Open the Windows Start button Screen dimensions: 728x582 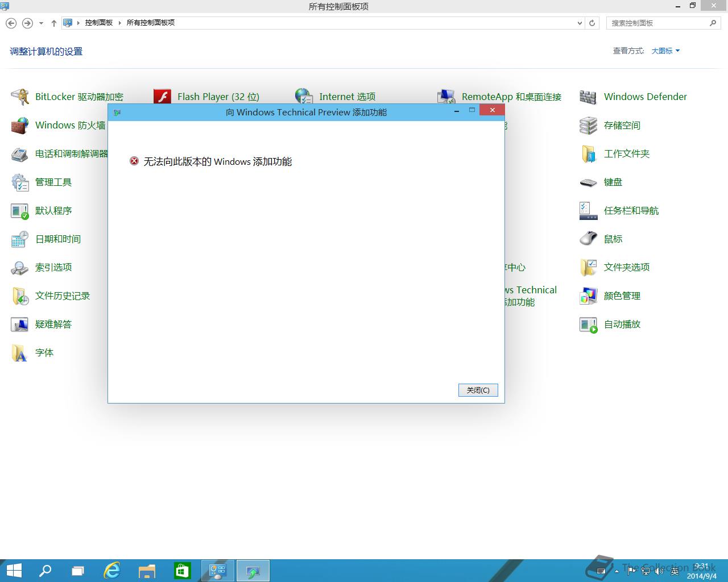[x=14, y=571]
